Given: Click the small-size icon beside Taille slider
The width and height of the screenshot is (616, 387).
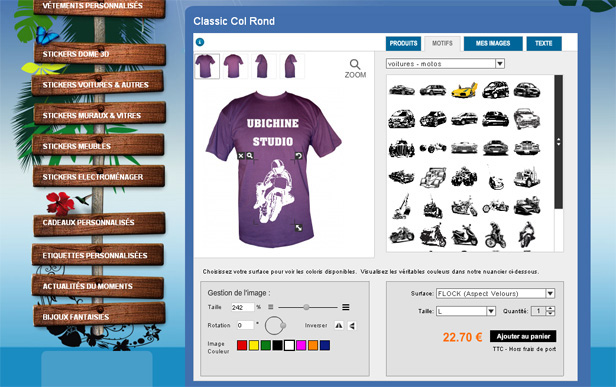Looking at the screenshot, I should tap(270, 307).
